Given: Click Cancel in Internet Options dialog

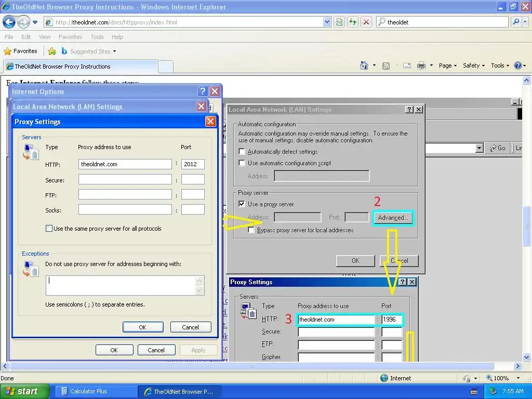Looking at the screenshot, I should pyautogui.click(x=156, y=350).
